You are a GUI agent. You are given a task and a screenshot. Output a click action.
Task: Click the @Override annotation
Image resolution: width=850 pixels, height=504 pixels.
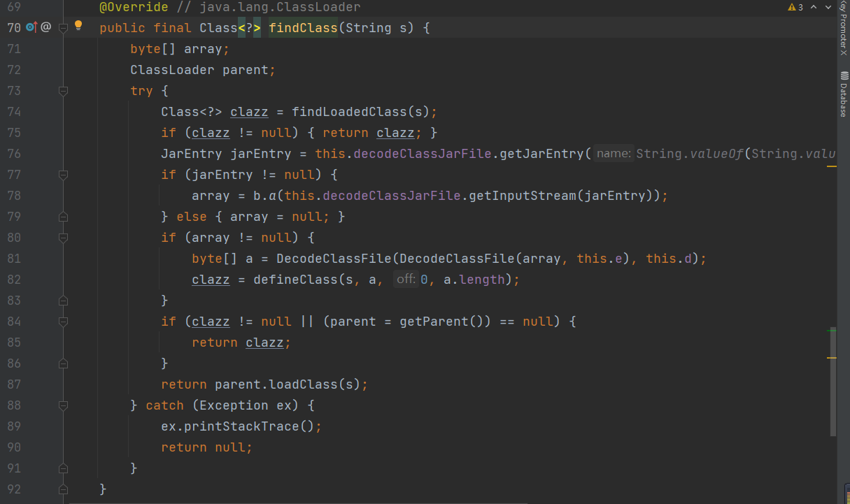(134, 7)
